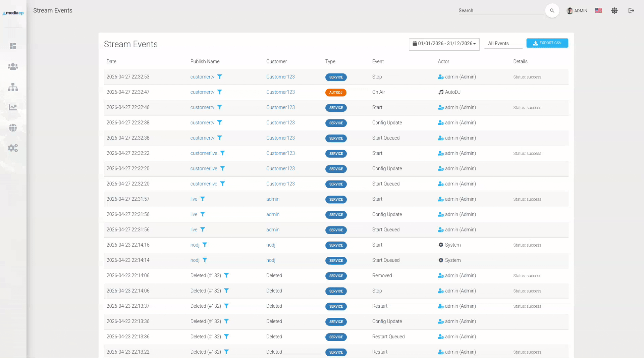The image size is (644, 358).
Task: Open the Dashboard icon in sidebar
Action: click(13, 46)
